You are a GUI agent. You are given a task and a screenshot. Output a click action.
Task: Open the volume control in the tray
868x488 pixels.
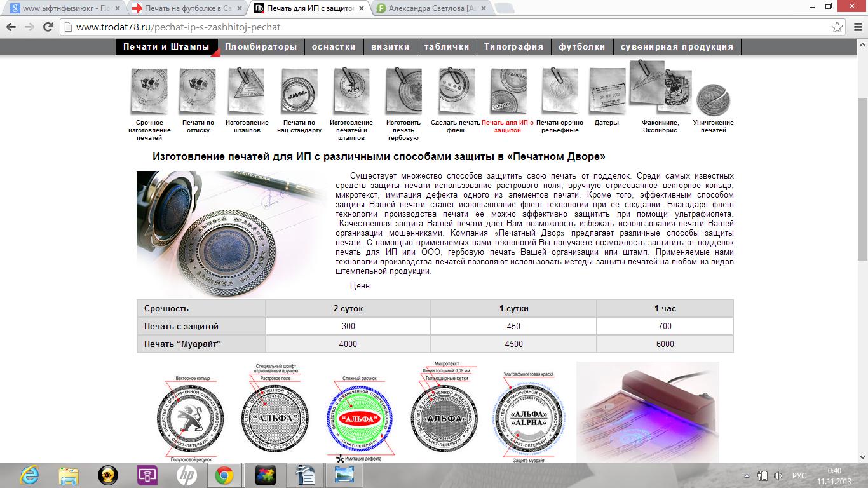coord(778,476)
